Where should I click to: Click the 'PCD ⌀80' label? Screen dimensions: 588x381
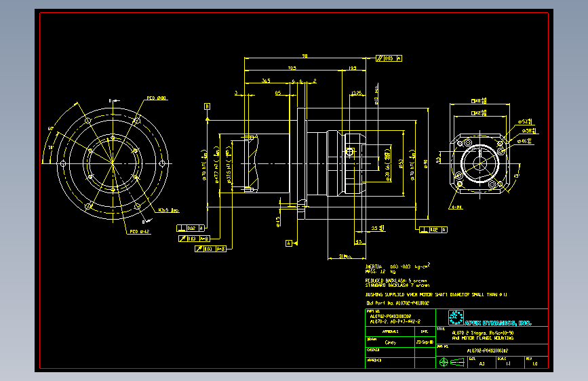point(157,98)
